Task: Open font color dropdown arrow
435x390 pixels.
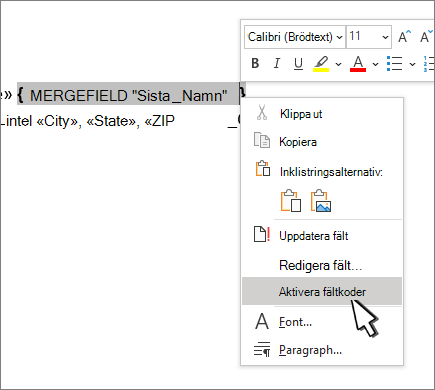Action: (375, 64)
